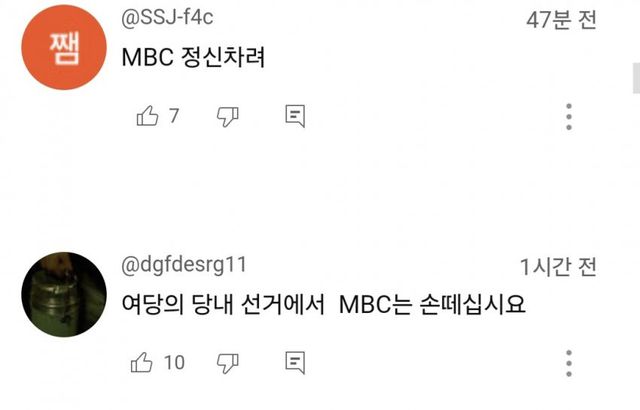The height and width of the screenshot is (410, 640).
Task: Click the "손떼십시요" words in the comment
Action: point(472,304)
